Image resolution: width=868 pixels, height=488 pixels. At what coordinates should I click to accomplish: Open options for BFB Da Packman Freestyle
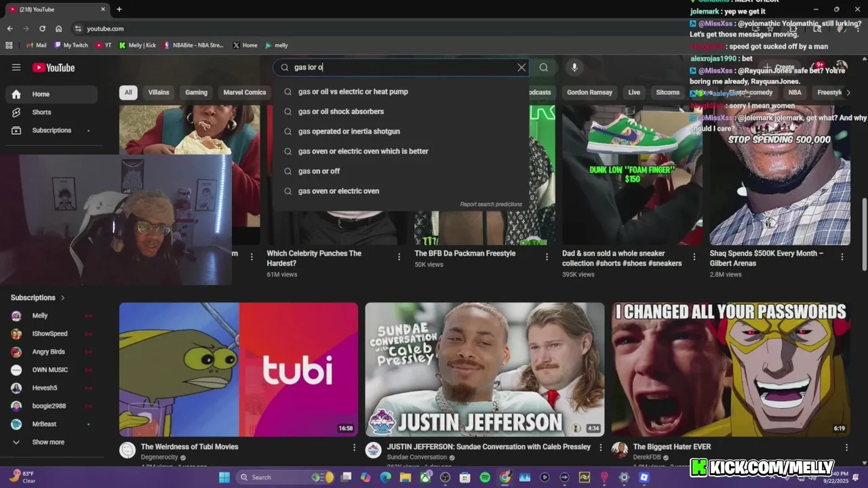(x=547, y=257)
